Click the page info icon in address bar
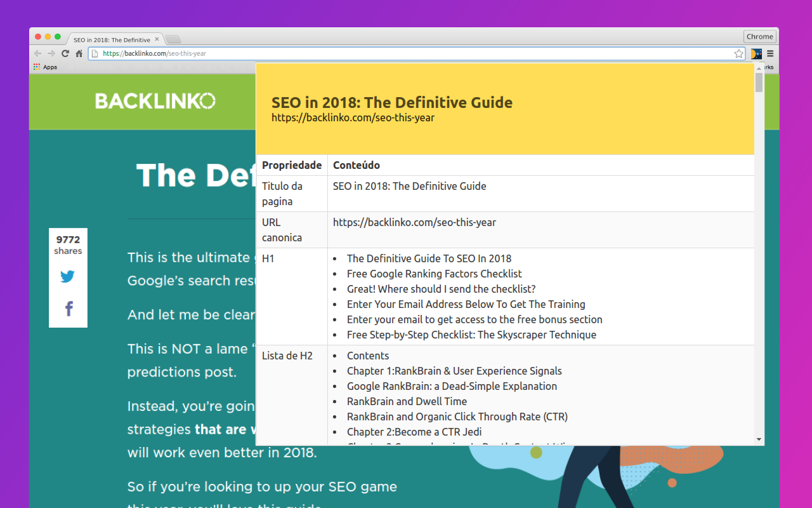The width and height of the screenshot is (812, 508). click(x=95, y=54)
